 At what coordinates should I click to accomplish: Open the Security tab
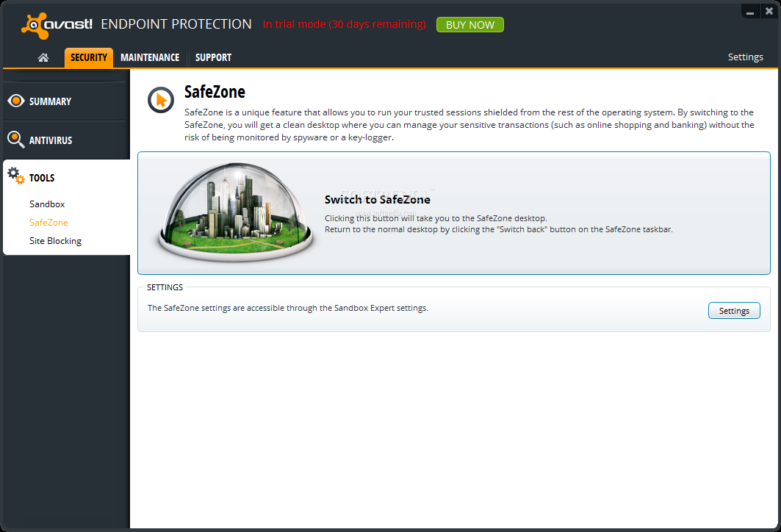pyautogui.click(x=89, y=57)
